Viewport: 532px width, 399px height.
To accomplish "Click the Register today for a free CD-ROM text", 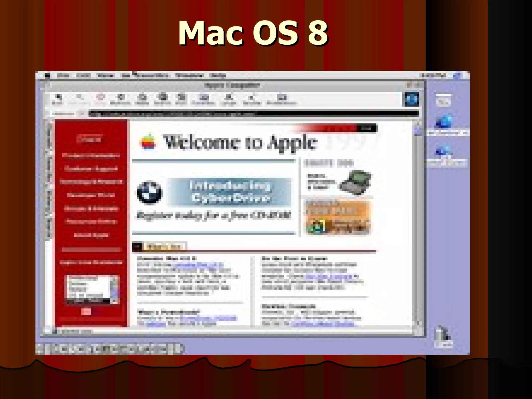I will 214,215.
